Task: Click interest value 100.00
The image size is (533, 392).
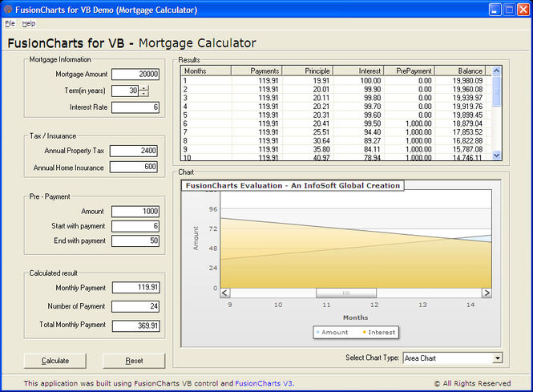Action: click(x=370, y=81)
